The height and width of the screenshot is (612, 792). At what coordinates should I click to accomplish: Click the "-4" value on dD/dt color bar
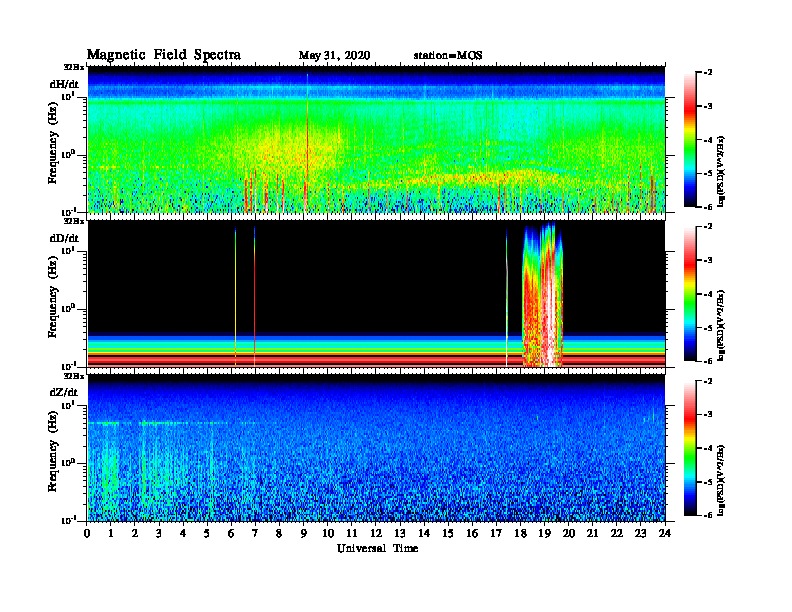[708, 294]
